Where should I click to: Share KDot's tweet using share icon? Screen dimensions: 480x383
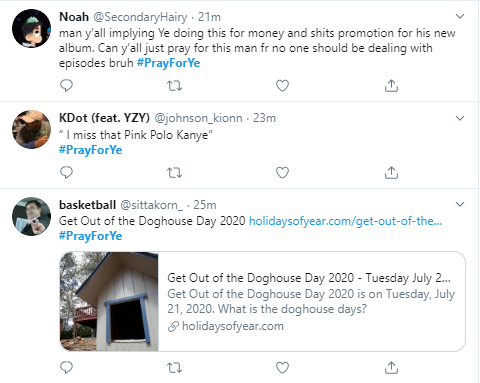coord(391,172)
